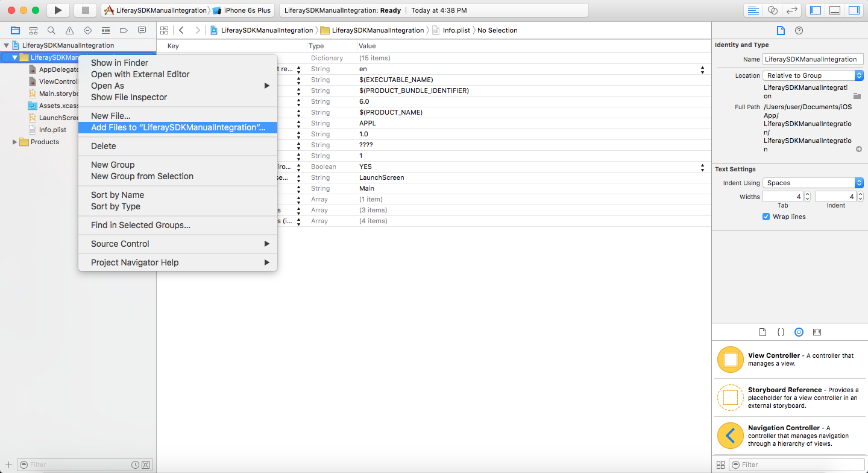Toggle the Utilities pane visibility
Image resolution: width=868 pixels, height=473 pixels.
(x=854, y=10)
